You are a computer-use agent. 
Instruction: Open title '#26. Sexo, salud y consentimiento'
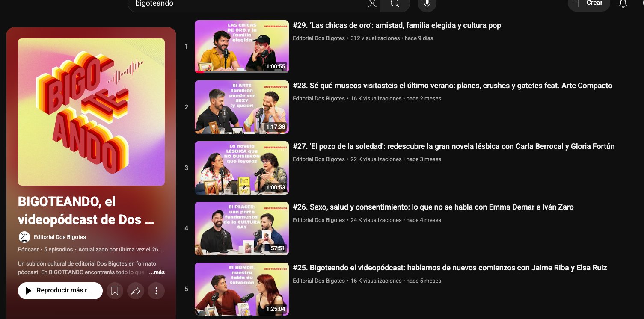(433, 207)
